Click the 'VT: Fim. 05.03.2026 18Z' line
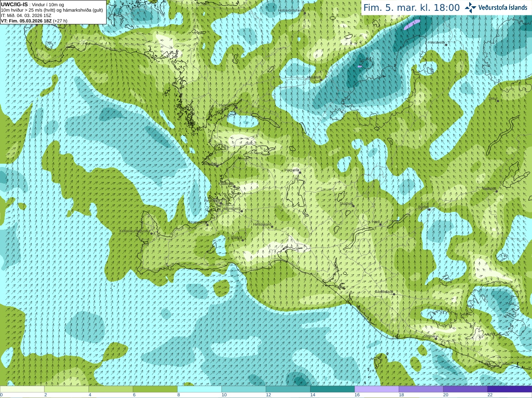The width and height of the screenshot is (532, 398). (26, 21)
